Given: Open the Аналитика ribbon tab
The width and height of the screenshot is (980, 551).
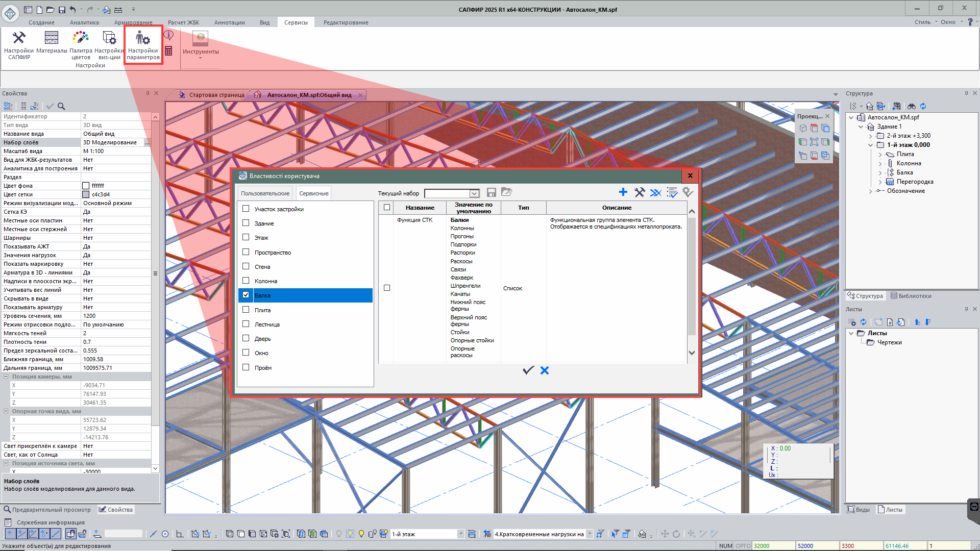Looking at the screenshot, I should [84, 22].
